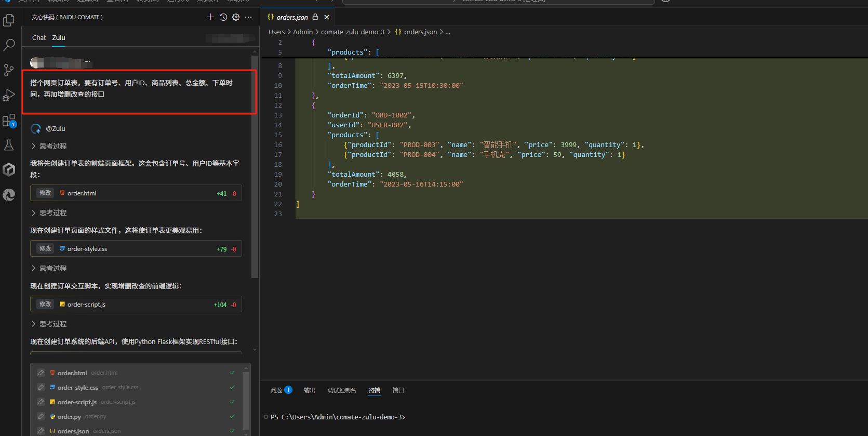Open the breadcrumb ellipsis symbol
The width and height of the screenshot is (868, 436).
[448, 32]
